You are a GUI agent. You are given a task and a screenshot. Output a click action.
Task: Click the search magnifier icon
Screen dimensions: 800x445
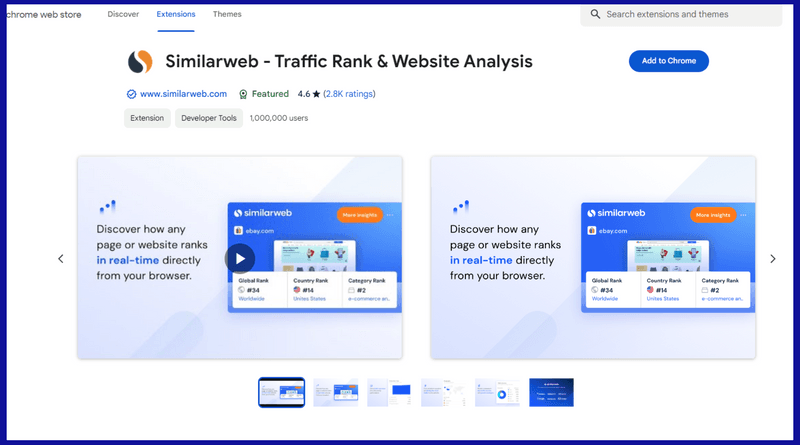coord(595,15)
